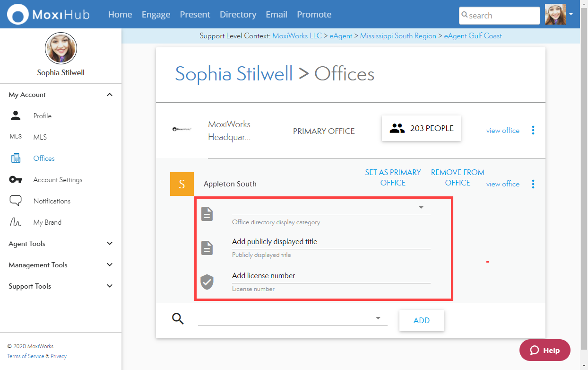Open three-dot menu for MoxiWorks Headquarters

[x=533, y=130]
